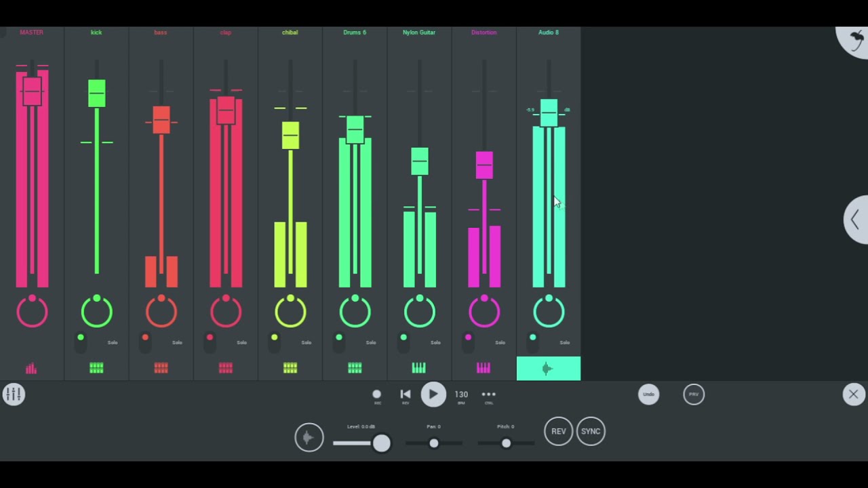This screenshot has height=488, width=868.
Task: Select the chibal channel label
Action: (290, 32)
